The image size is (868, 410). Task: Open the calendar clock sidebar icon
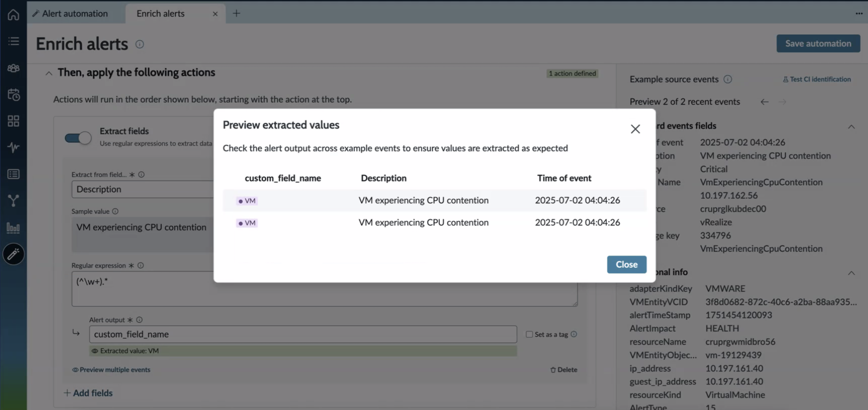13,95
